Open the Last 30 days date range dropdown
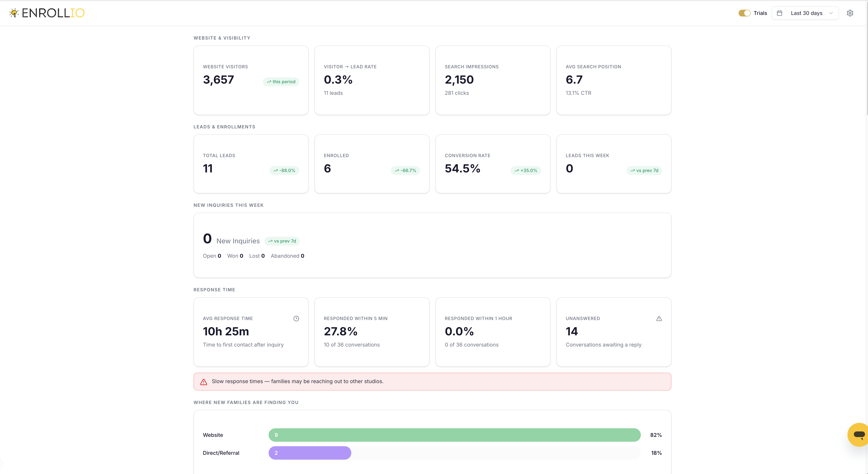This screenshot has height=474, width=868. 805,13
